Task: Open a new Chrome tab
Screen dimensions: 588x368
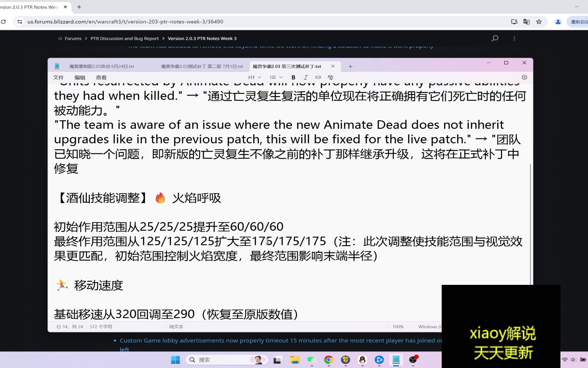Action: (x=79, y=7)
